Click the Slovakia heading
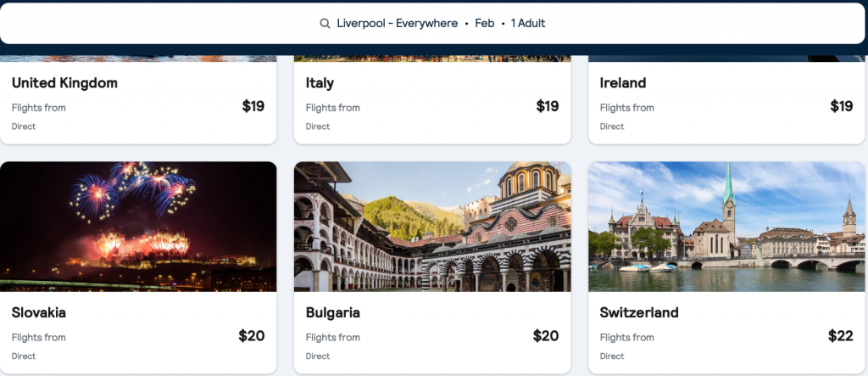Image resolution: width=868 pixels, height=376 pixels. point(39,313)
